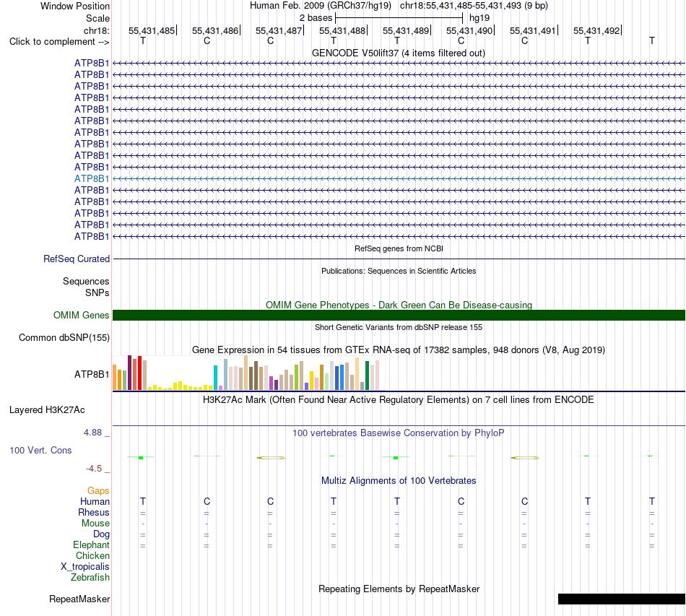Select the 'Rhesus' alignment row label
This screenshot has height=616, width=686.
point(94,512)
